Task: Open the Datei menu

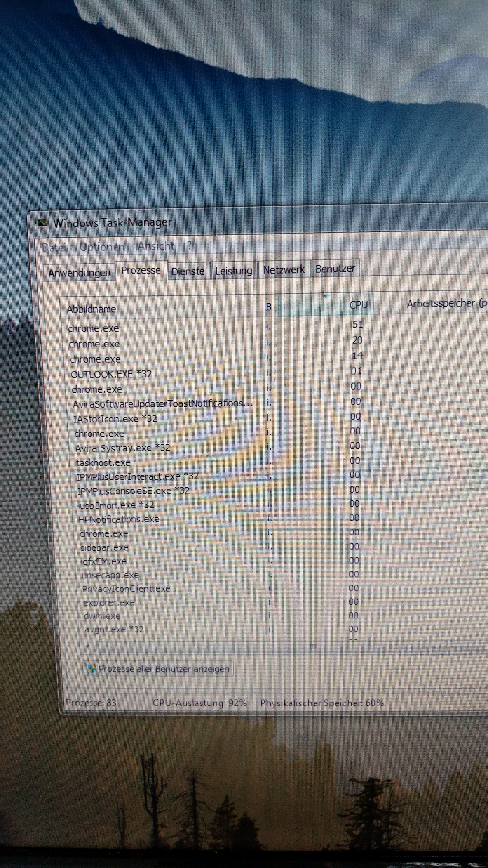Action: tap(54, 248)
